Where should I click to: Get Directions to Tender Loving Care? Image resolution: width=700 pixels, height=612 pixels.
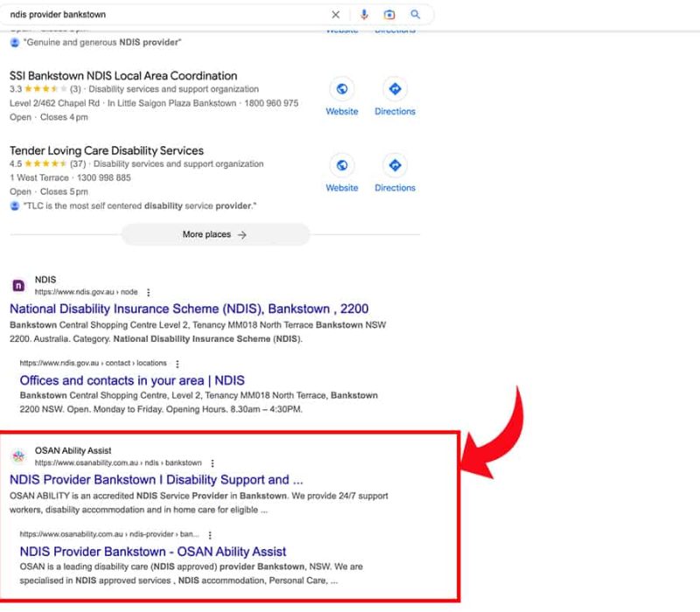click(395, 165)
